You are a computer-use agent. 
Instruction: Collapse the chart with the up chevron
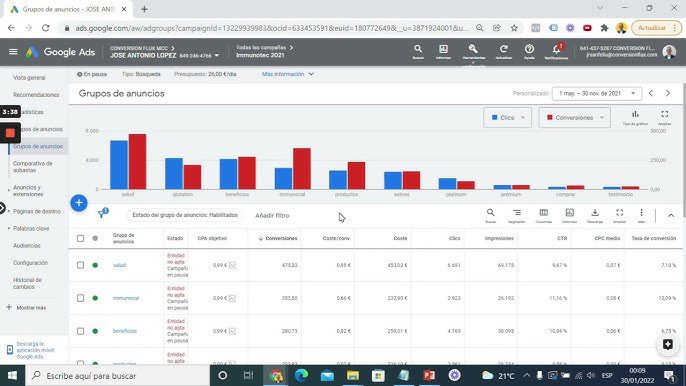click(671, 215)
